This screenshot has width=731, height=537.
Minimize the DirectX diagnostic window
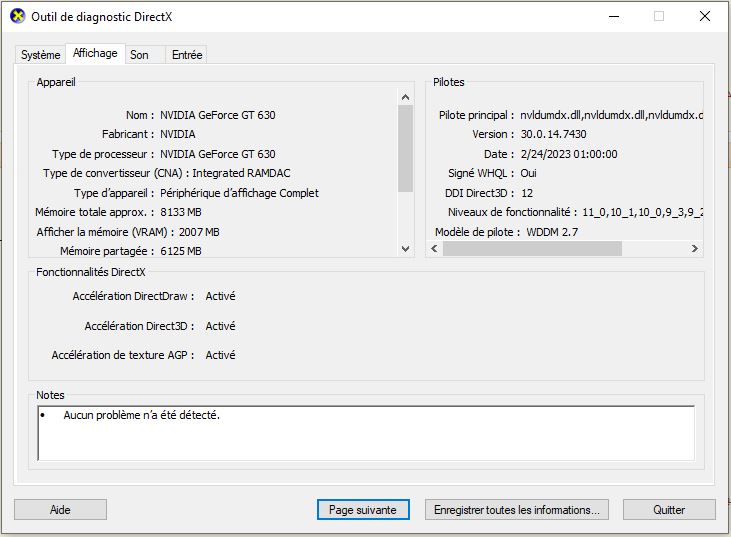[614, 16]
